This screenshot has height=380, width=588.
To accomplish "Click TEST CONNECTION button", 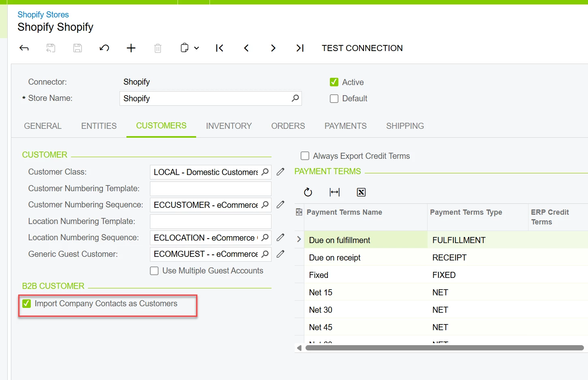I will tap(362, 48).
